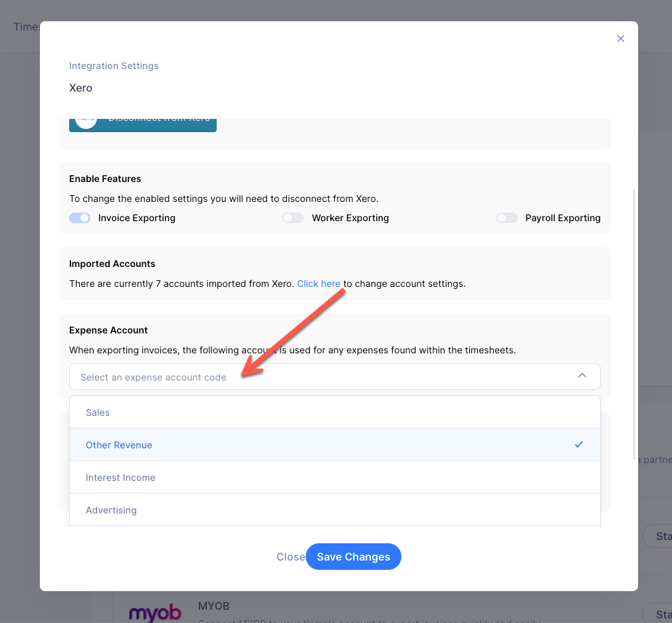Click the expense account dropdown chevron
Viewport: 672px width, 623px height.
[x=582, y=376]
